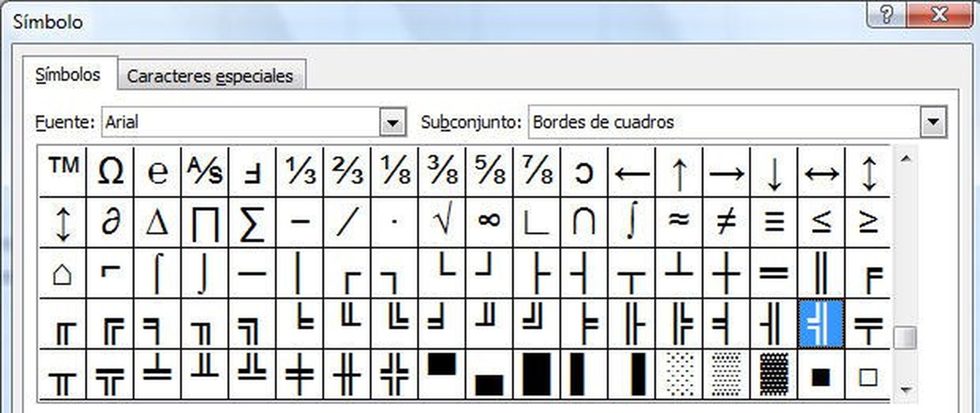Select the square root √ symbol

[x=442, y=222]
